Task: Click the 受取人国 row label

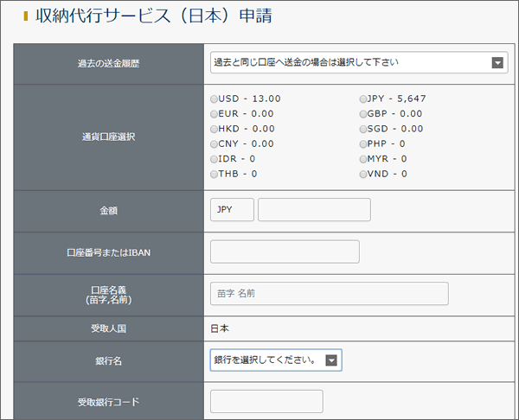Action: (x=109, y=328)
